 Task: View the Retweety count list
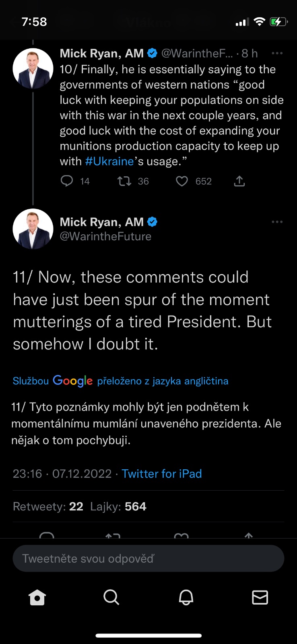click(48, 506)
